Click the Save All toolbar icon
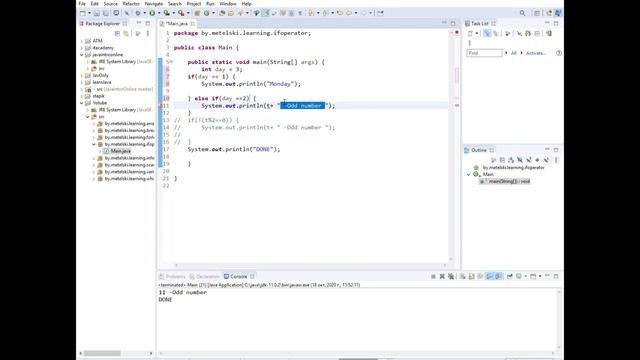The width and height of the screenshot is (640, 360). pyautogui.click(x=106, y=13)
